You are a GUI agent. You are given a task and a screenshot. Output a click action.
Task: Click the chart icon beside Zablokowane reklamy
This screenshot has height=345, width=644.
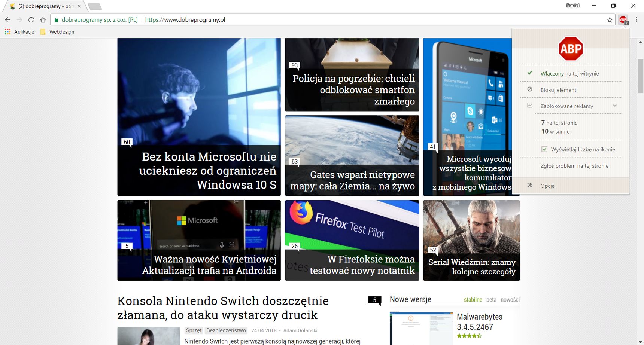point(530,106)
